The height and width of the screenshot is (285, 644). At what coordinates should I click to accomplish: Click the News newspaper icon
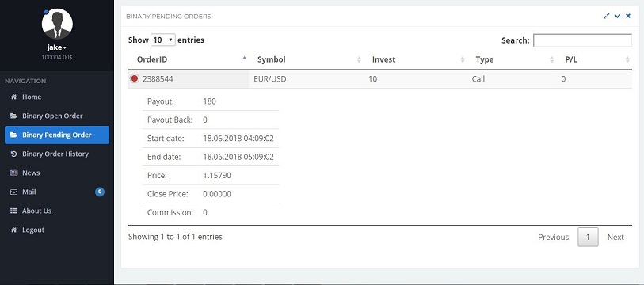13,173
